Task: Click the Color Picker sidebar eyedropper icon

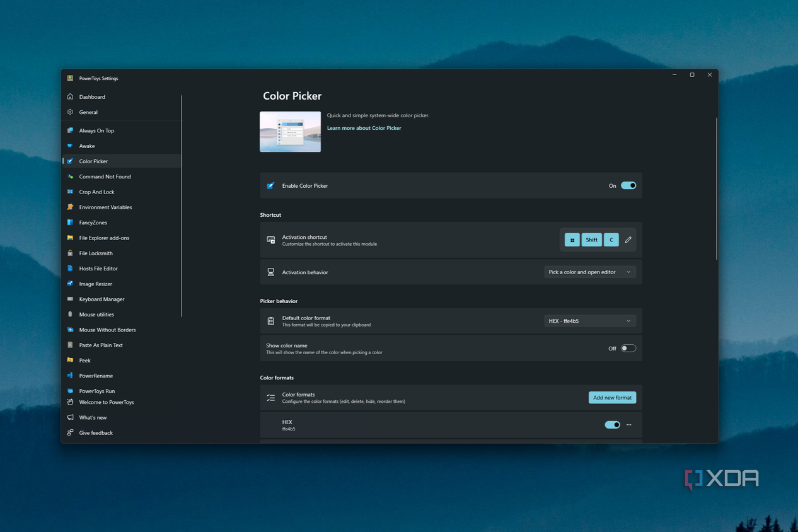Action: point(70,161)
